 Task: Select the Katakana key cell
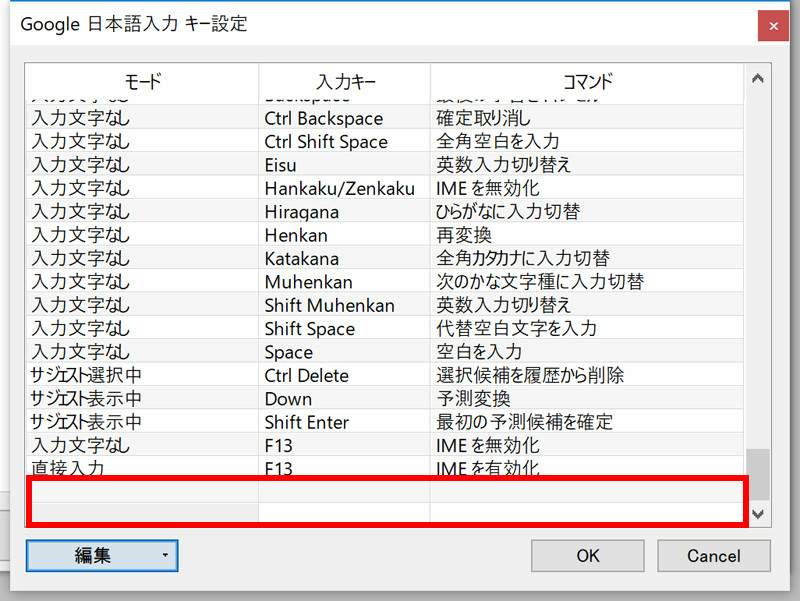tap(345, 258)
